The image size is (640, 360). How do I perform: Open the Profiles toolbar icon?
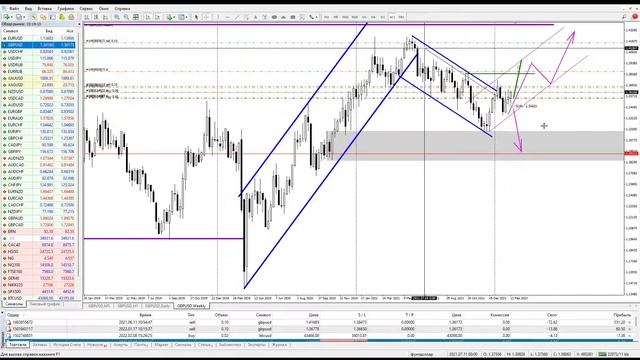18,17
